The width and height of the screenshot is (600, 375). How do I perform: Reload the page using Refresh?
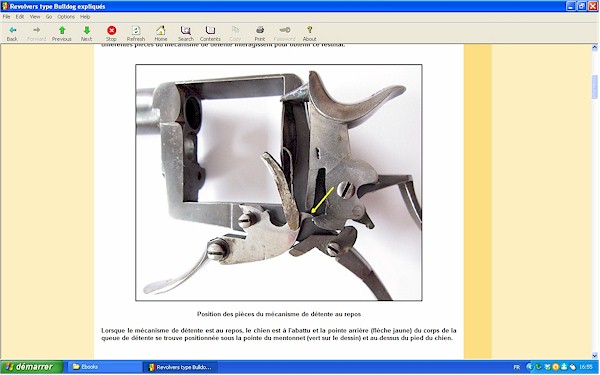point(136,33)
